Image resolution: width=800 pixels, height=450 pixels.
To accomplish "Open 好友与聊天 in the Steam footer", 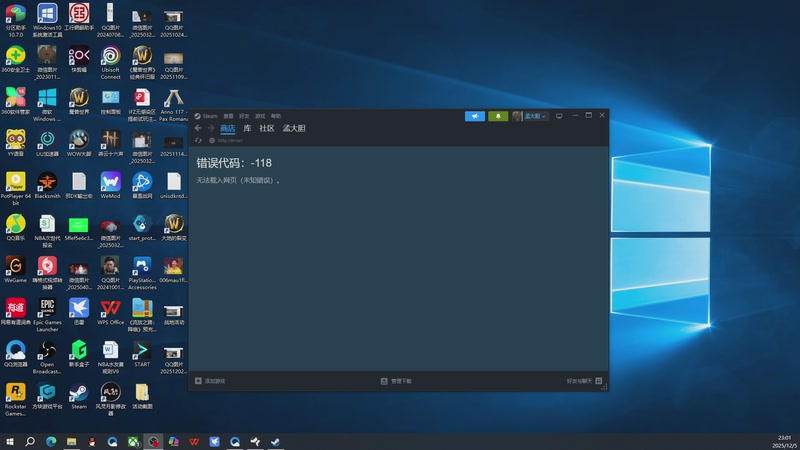I will [584, 381].
